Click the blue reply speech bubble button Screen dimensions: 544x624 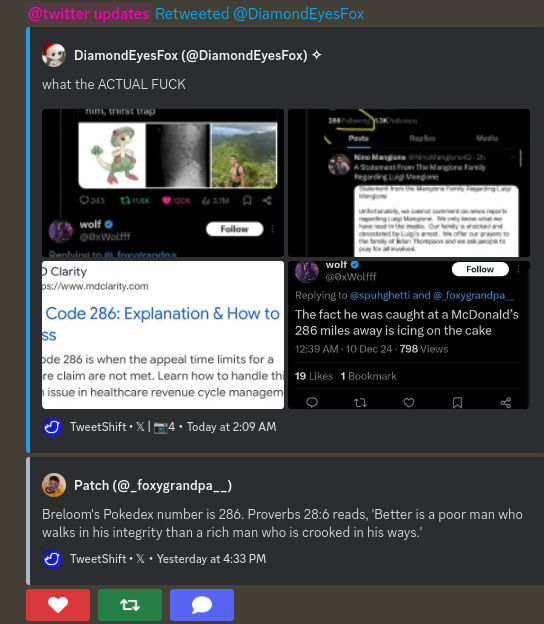coord(202,604)
